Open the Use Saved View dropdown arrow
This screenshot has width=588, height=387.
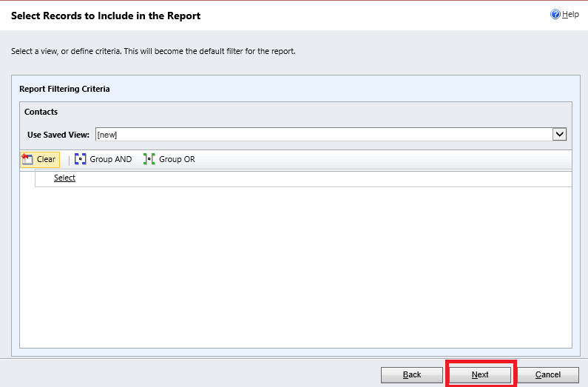(559, 134)
